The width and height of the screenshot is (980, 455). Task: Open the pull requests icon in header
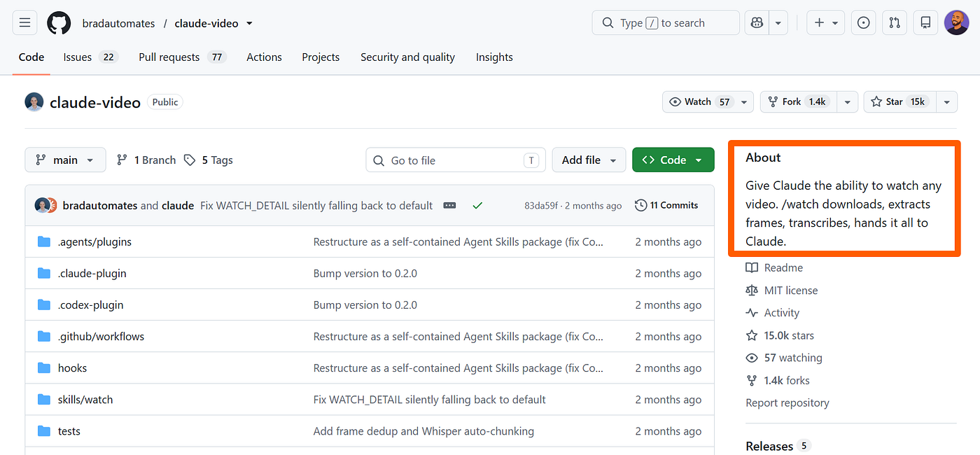point(895,23)
